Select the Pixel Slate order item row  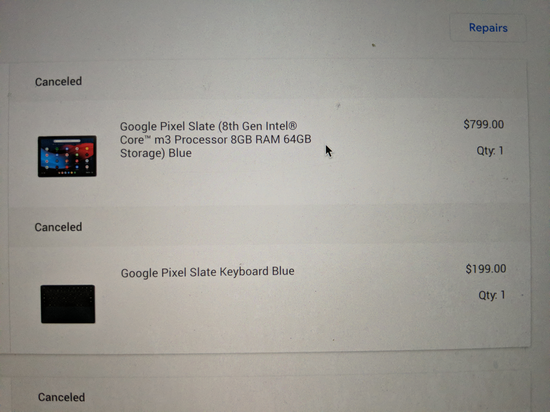pyautogui.click(x=269, y=152)
